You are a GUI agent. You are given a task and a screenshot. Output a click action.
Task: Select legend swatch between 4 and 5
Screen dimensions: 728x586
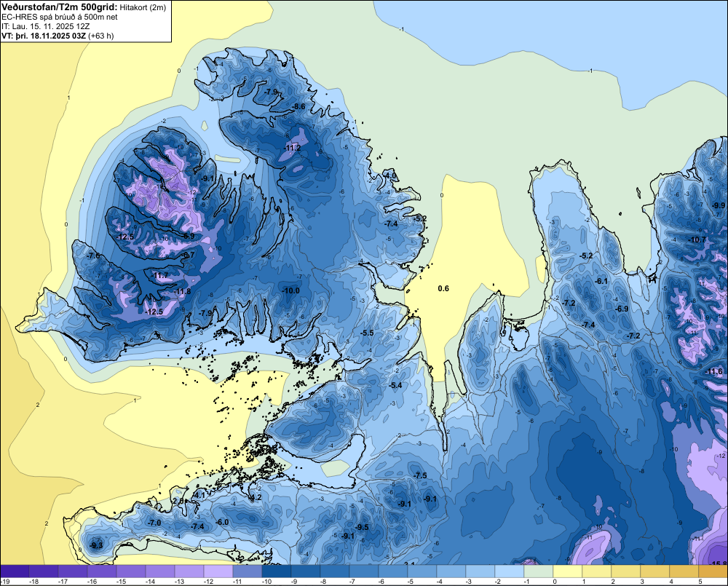pos(684,571)
